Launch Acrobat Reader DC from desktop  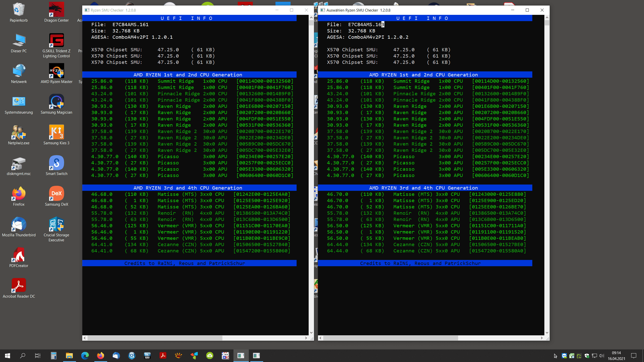click(19, 289)
